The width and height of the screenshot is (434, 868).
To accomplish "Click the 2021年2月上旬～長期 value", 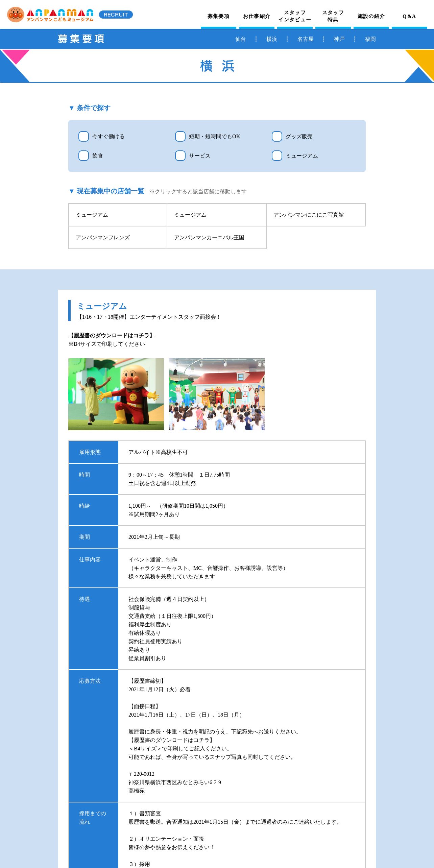I will tap(154, 537).
